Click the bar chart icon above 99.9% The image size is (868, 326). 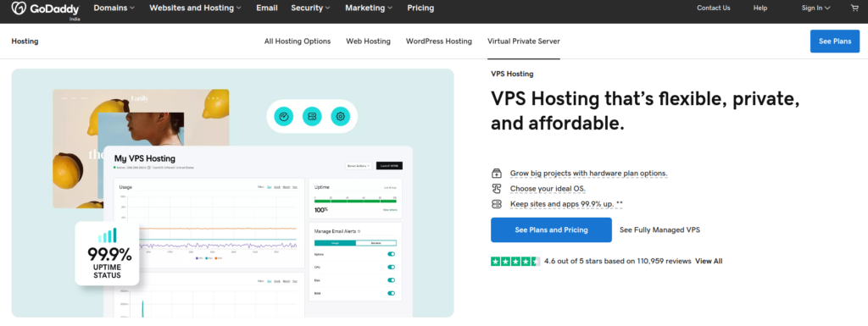tap(108, 235)
